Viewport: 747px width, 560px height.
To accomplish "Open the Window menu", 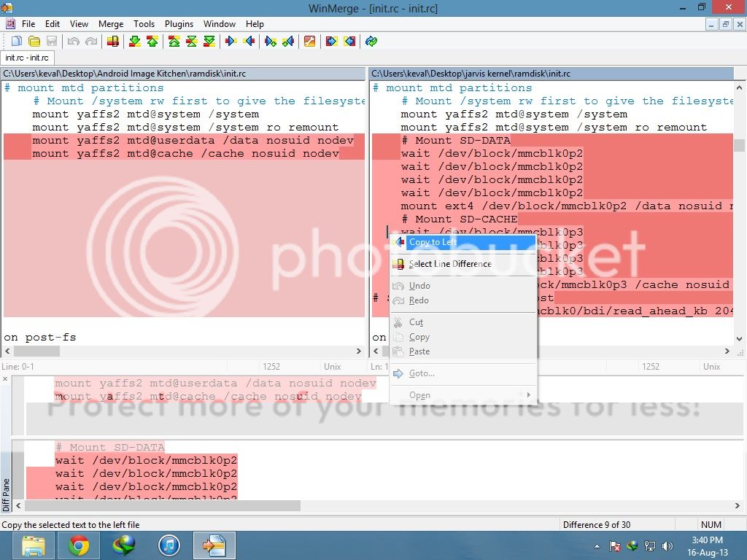I will pos(220,24).
